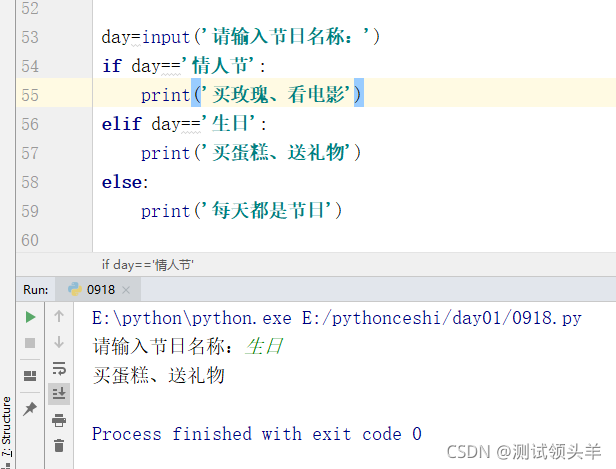Click the console text Process finished with exit code 0
The image size is (616, 469).
pos(257,434)
